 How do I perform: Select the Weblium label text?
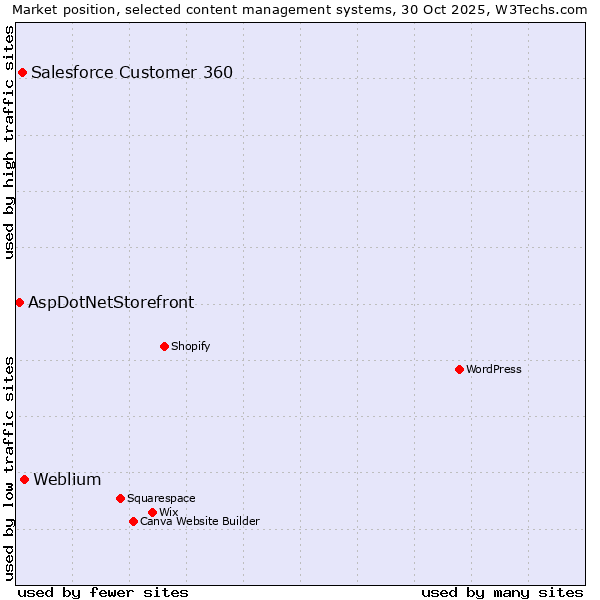(x=67, y=479)
